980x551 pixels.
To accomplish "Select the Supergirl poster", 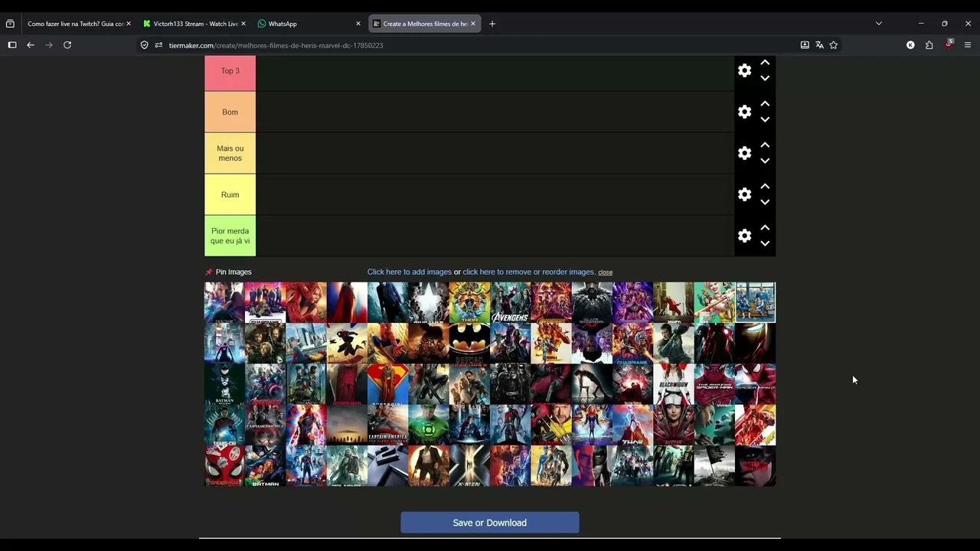I will coord(388,384).
